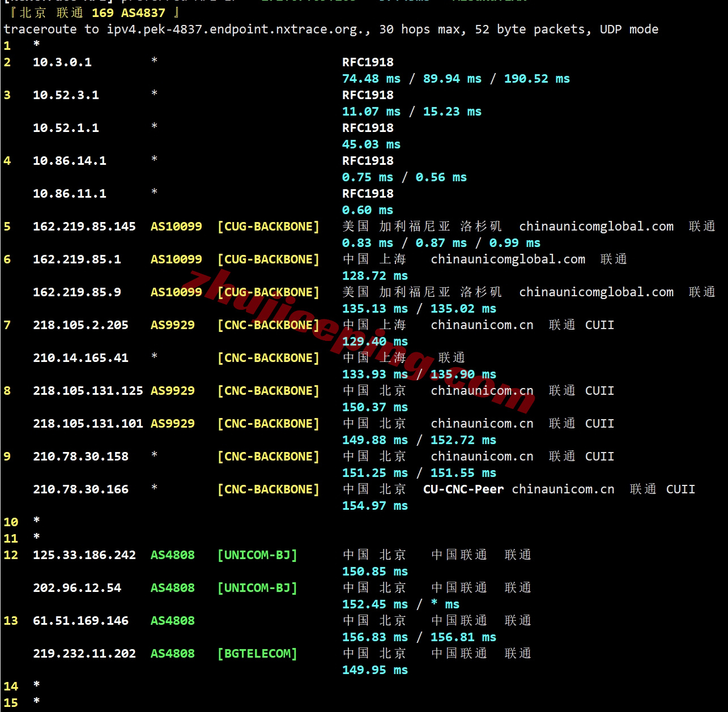
Task: Select the IP address 202.96.12.54
Action: click(x=77, y=588)
